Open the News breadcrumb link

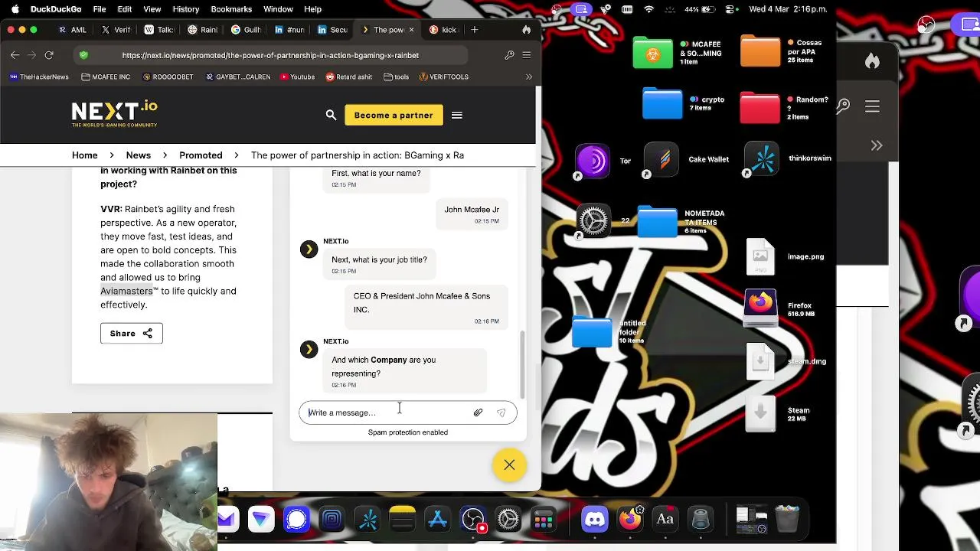point(139,155)
